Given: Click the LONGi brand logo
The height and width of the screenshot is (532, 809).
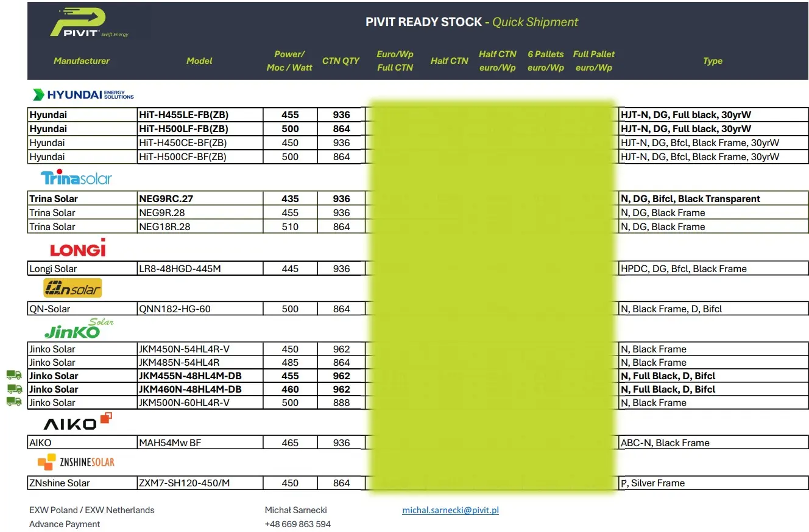Looking at the screenshot, I should point(77,248).
